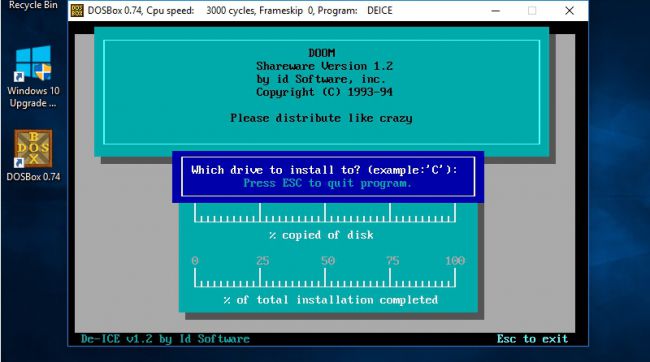The height and width of the screenshot is (362, 650).
Task: Click the DOSBox icon in the title bar
Action: [x=77, y=11]
